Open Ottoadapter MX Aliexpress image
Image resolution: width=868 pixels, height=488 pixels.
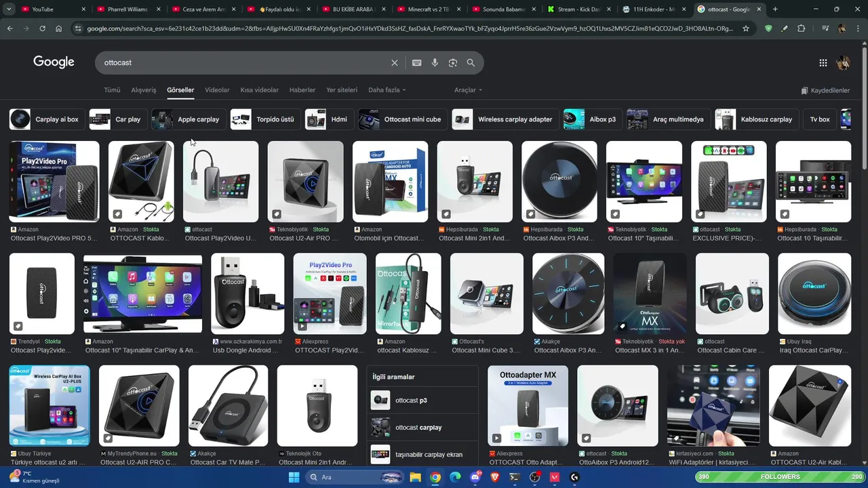point(528,405)
